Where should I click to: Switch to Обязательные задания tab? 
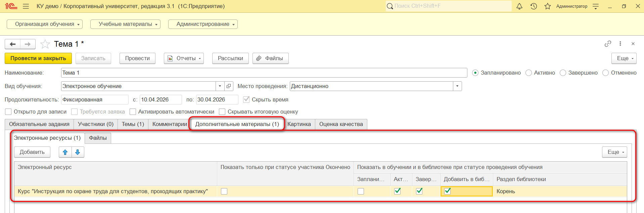[39, 124]
